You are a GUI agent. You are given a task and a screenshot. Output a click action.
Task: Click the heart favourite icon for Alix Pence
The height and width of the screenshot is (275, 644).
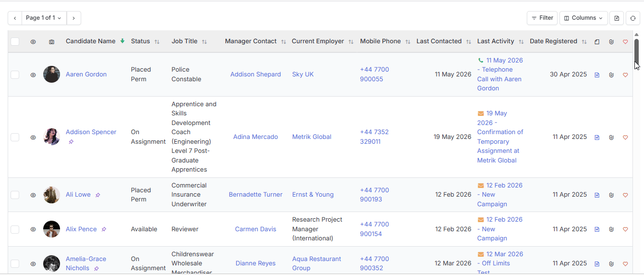(x=625, y=229)
